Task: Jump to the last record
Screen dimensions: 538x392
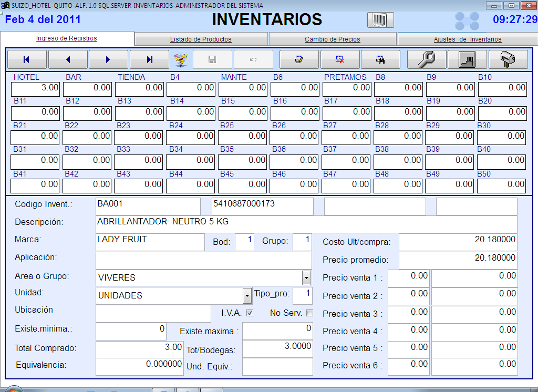Action: [x=149, y=59]
